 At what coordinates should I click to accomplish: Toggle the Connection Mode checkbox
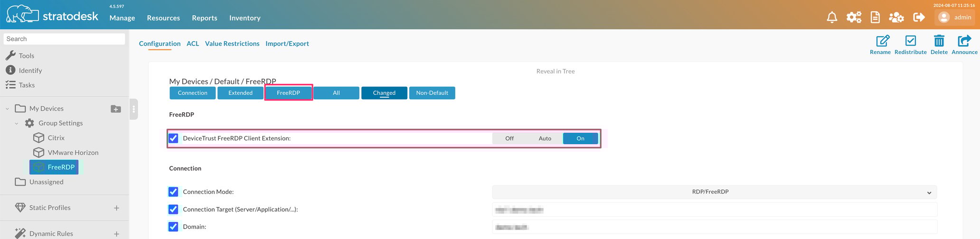pyautogui.click(x=173, y=192)
